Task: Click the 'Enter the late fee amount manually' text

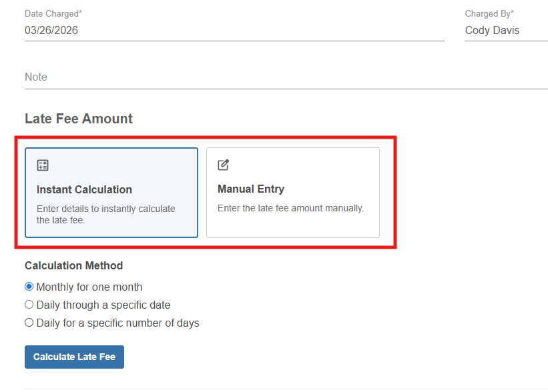Action: (x=290, y=208)
